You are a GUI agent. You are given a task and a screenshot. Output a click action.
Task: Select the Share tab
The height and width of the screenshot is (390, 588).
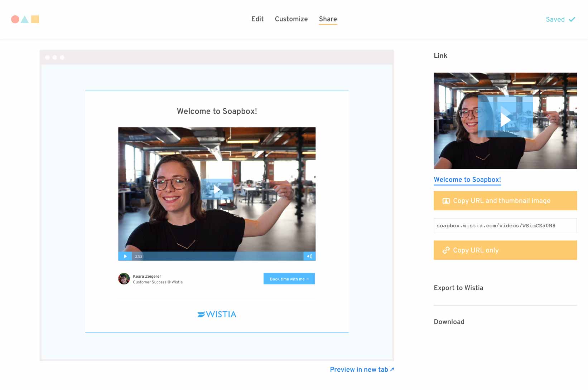pyautogui.click(x=328, y=19)
